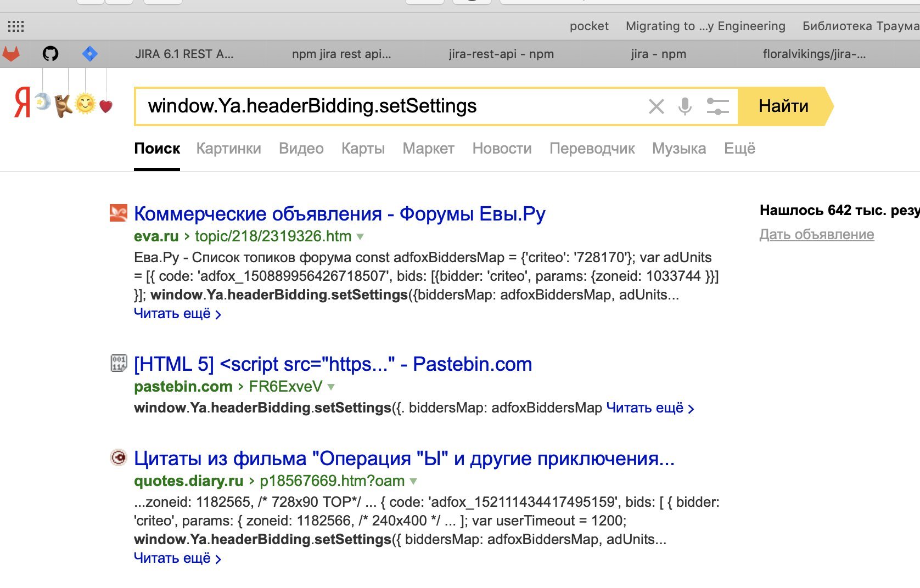Select the Поиск search tab
The width and height of the screenshot is (920, 588).
pyautogui.click(x=157, y=149)
